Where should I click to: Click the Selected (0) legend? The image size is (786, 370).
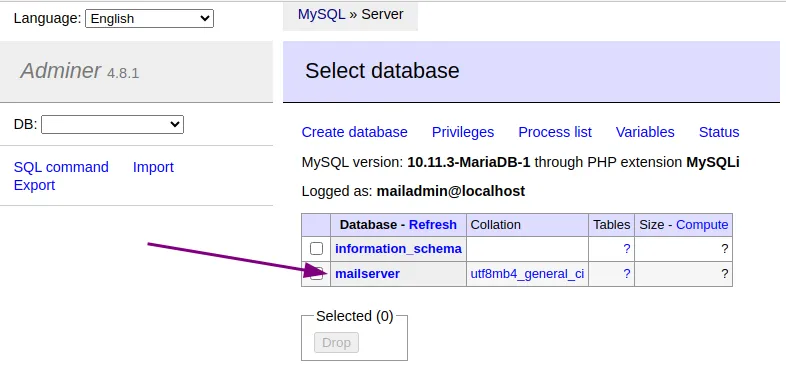point(355,316)
